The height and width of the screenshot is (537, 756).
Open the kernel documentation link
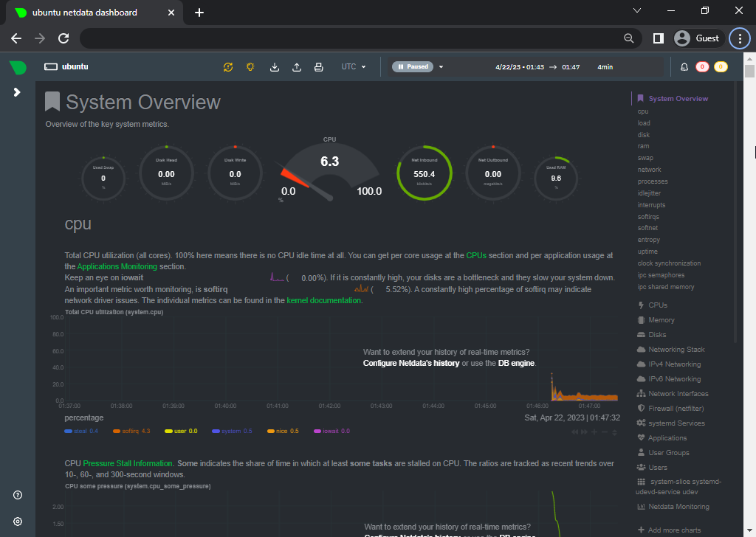[x=324, y=300]
